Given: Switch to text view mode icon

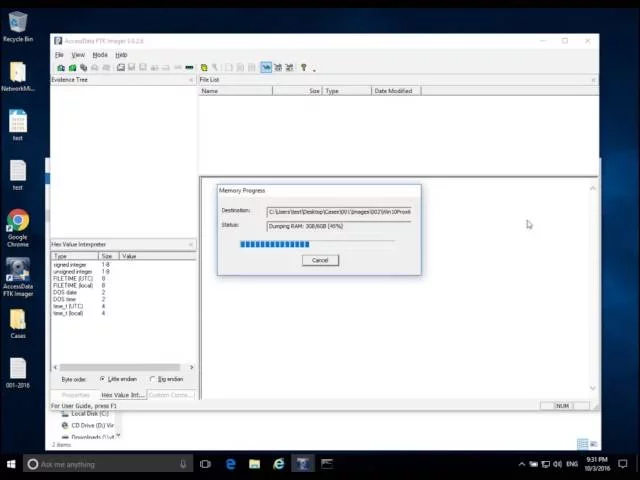Looking at the screenshot, I should pos(278,68).
